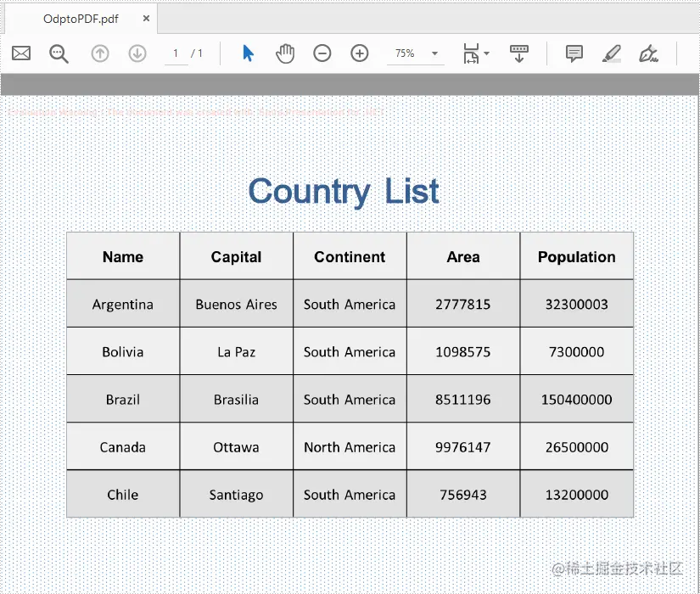Click the Brasilia cell
The height and width of the screenshot is (594, 700).
pyautogui.click(x=237, y=399)
